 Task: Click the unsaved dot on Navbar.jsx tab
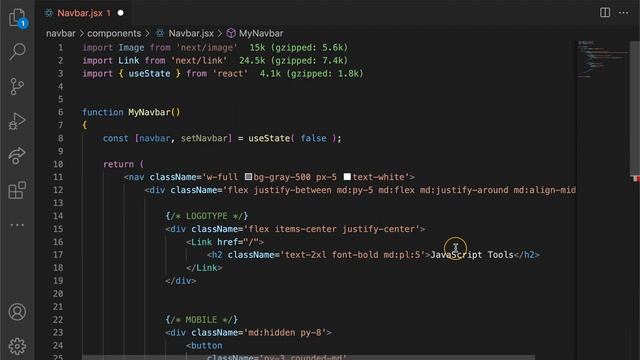(120, 13)
